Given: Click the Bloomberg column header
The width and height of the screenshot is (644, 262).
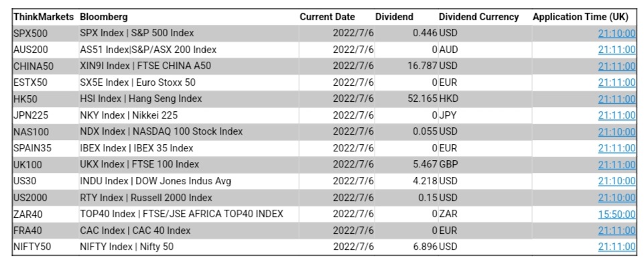Looking at the screenshot, I should pyautogui.click(x=104, y=17).
